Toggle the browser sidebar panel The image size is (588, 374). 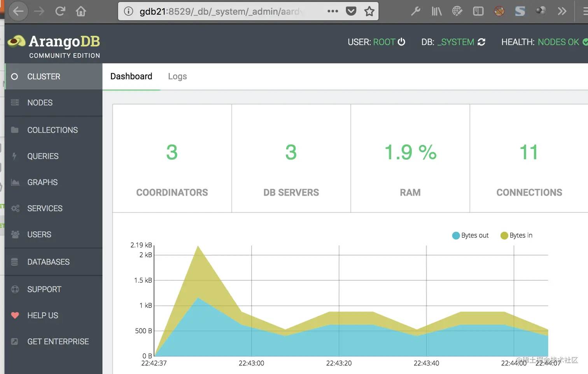[478, 11]
